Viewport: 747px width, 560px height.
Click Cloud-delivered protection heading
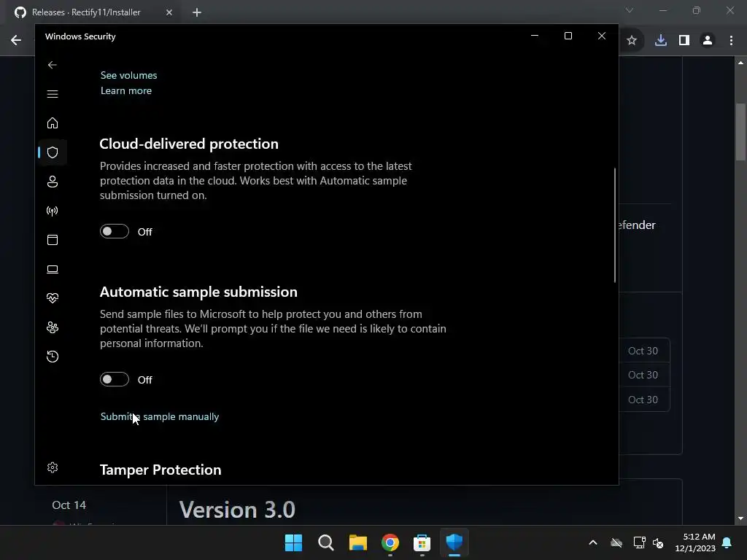(x=189, y=144)
